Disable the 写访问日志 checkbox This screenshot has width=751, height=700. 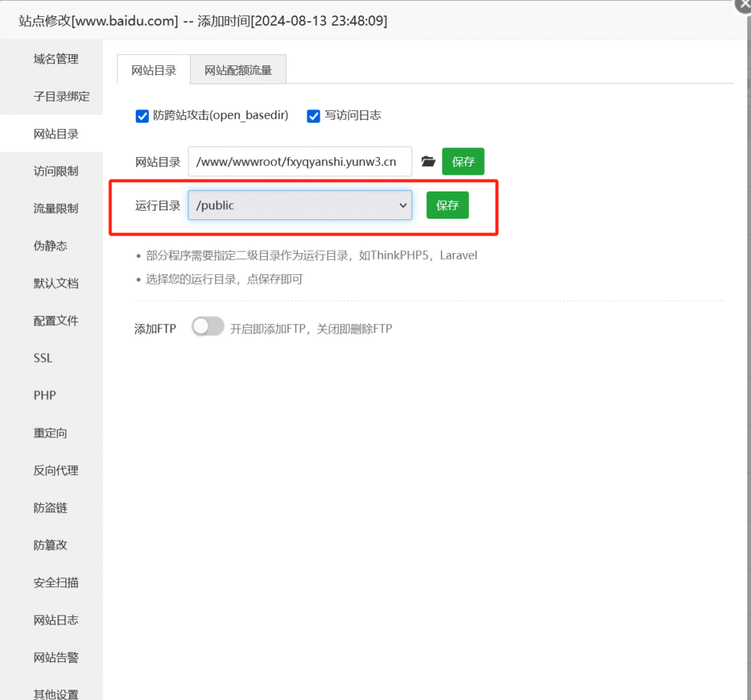(313, 116)
